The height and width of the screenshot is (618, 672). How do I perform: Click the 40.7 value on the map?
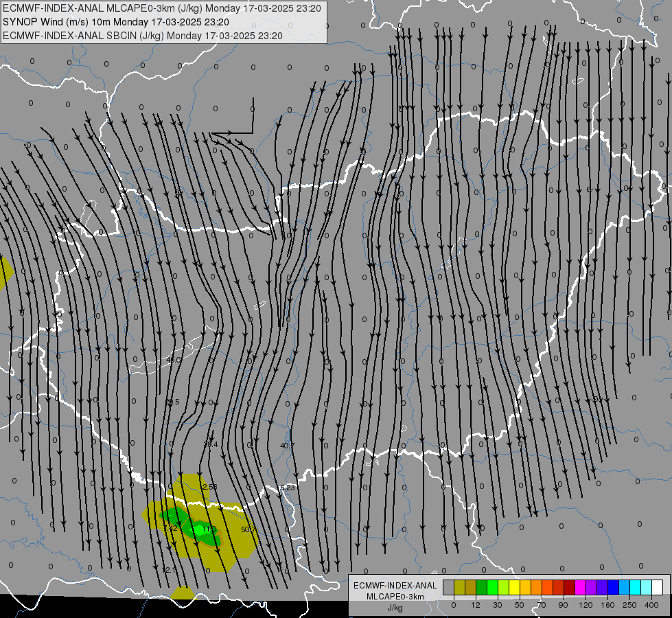[287, 446]
